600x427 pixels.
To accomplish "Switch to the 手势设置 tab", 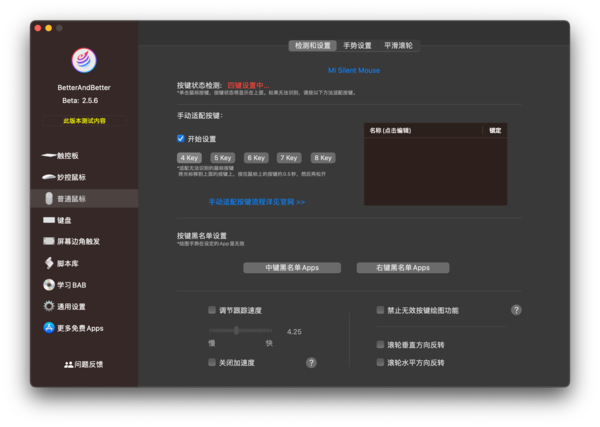I will click(357, 46).
